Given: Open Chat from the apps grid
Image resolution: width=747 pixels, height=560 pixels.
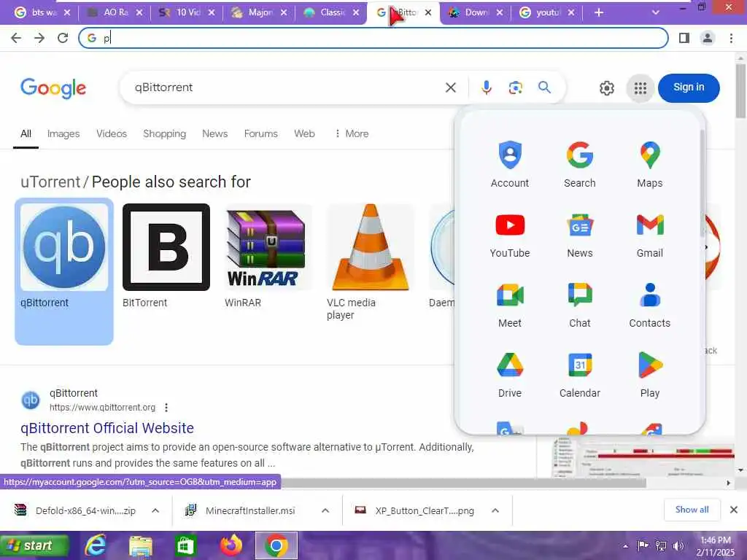Looking at the screenshot, I should [x=580, y=305].
